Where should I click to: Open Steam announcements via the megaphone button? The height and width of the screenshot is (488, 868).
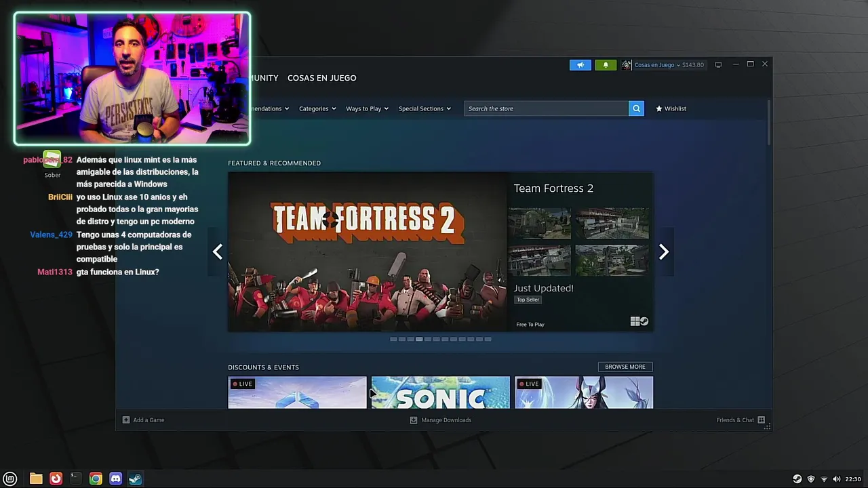(580, 65)
